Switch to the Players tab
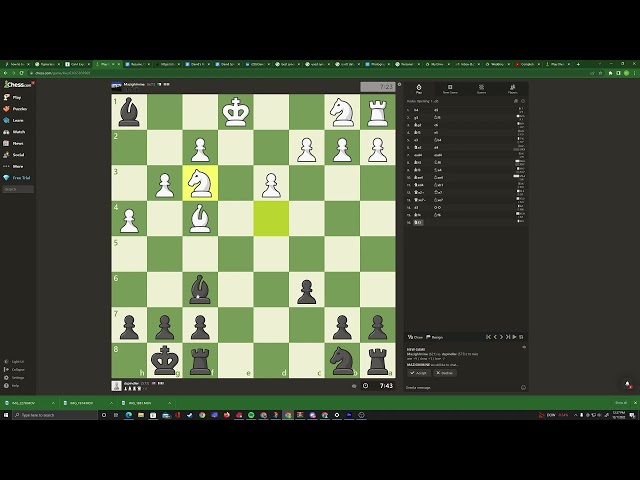The image size is (640, 480). tap(513, 89)
